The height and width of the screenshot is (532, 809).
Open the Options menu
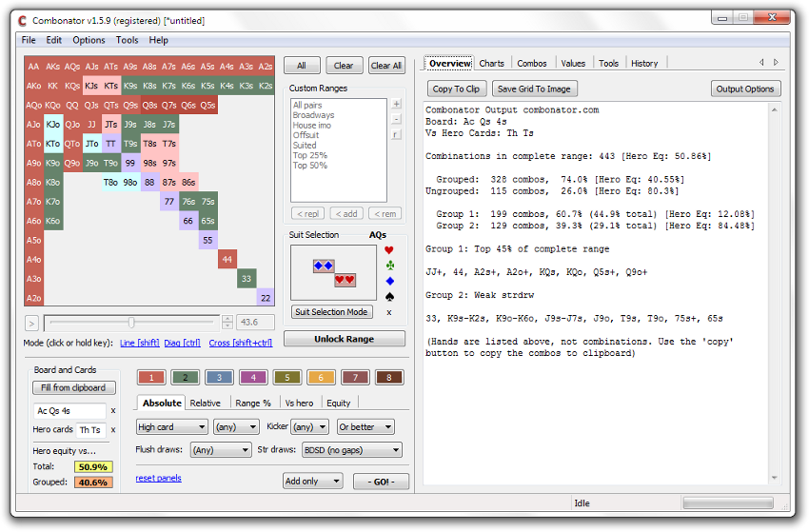89,40
